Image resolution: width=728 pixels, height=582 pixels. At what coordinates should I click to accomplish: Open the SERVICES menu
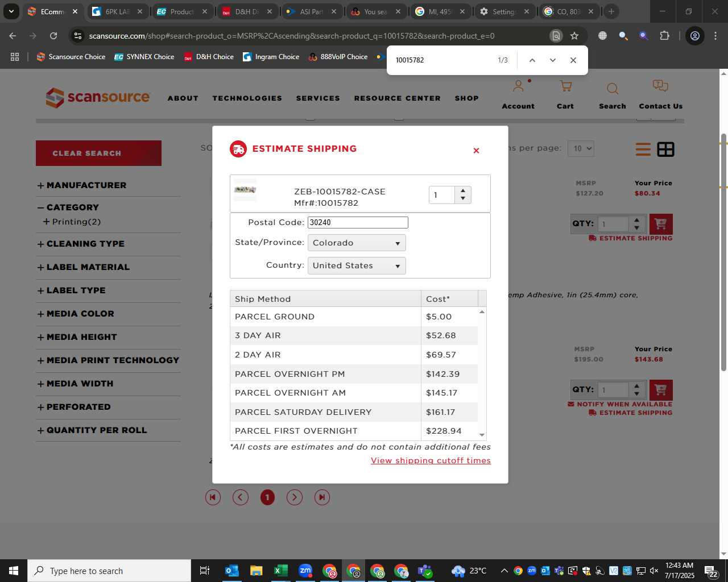pyautogui.click(x=318, y=98)
